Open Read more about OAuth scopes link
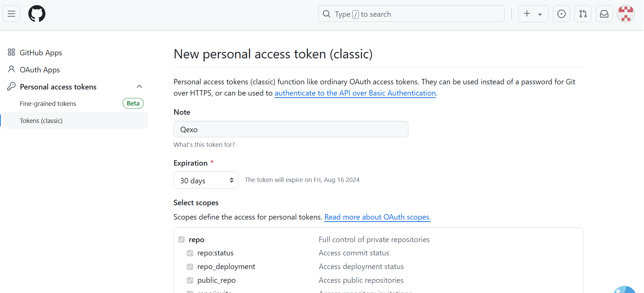The image size is (644, 293). pos(377,217)
